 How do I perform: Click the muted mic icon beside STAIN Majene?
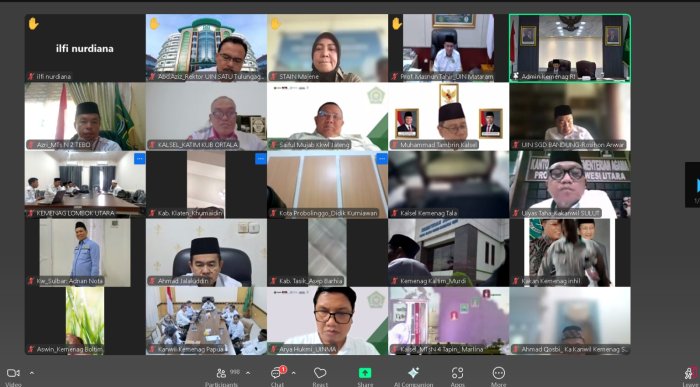[274, 77]
